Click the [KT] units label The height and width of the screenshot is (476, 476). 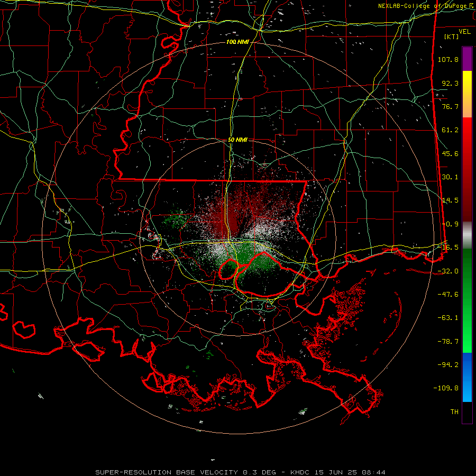click(x=452, y=36)
